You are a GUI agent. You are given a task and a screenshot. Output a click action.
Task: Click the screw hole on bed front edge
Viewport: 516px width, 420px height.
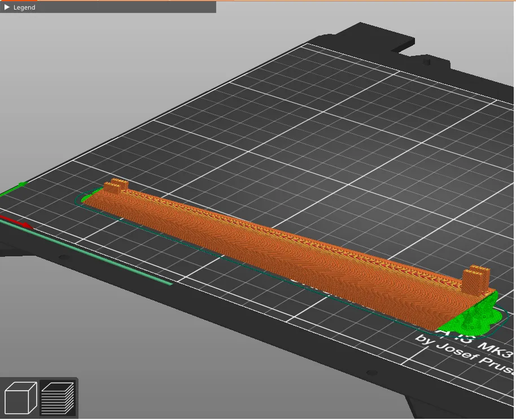click(x=371, y=373)
